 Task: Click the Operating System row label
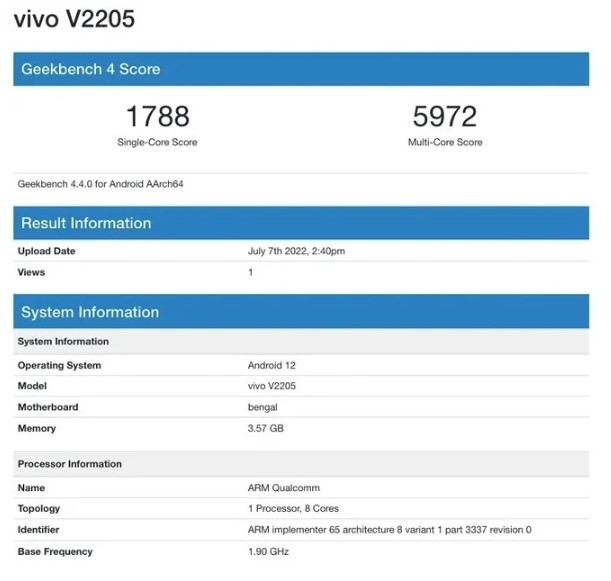click(59, 366)
